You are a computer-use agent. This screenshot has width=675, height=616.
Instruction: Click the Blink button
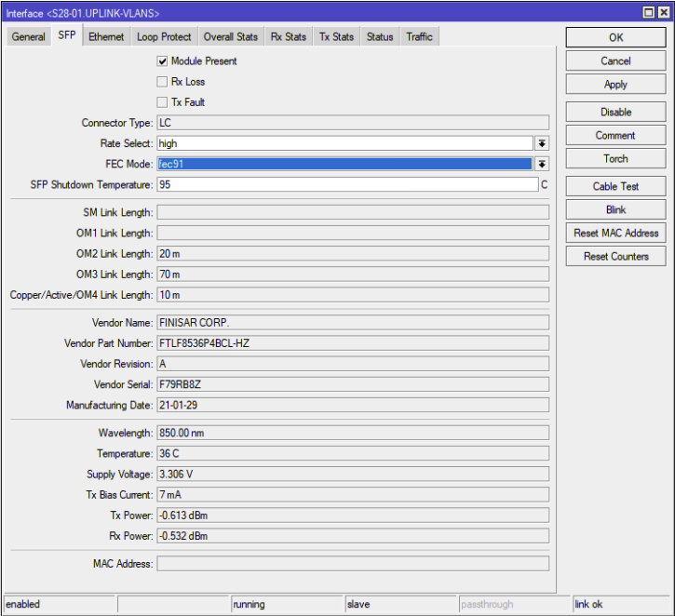[616, 210]
